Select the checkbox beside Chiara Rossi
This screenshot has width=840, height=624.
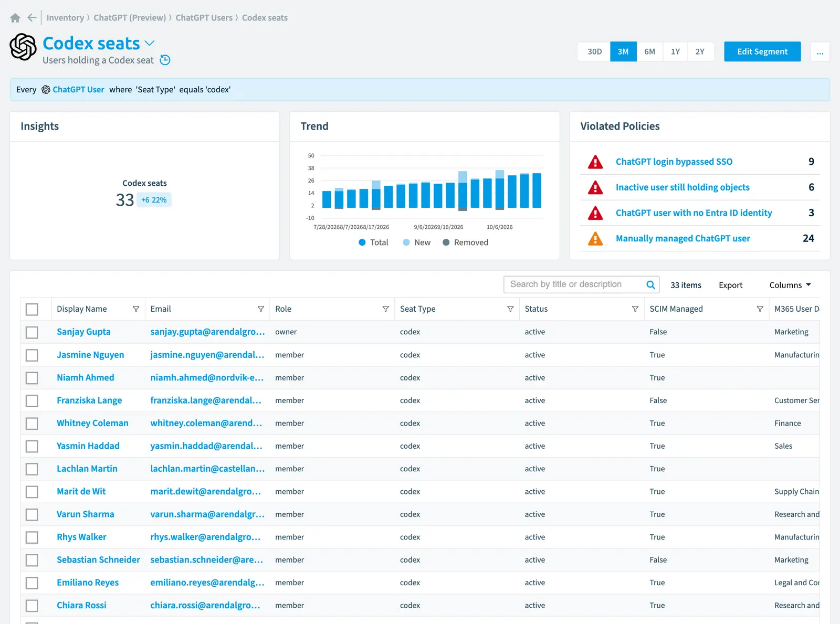[32, 606]
